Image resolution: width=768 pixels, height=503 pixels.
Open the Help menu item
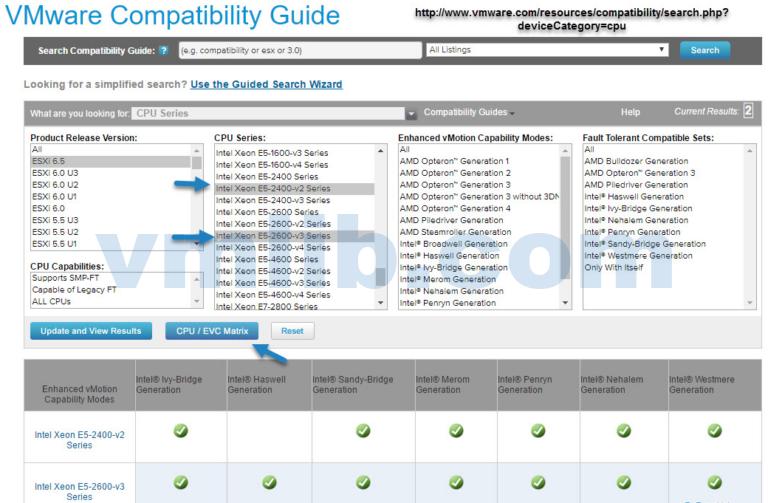(x=630, y=113)
